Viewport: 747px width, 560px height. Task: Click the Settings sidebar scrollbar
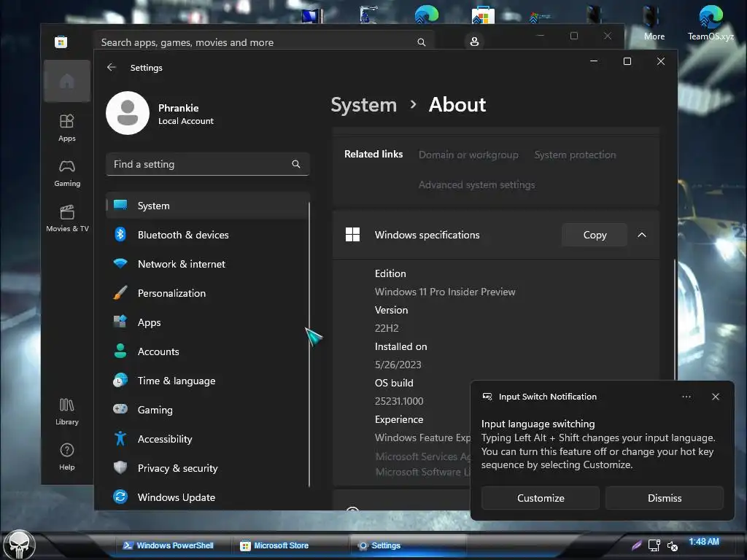pos(309,344)
